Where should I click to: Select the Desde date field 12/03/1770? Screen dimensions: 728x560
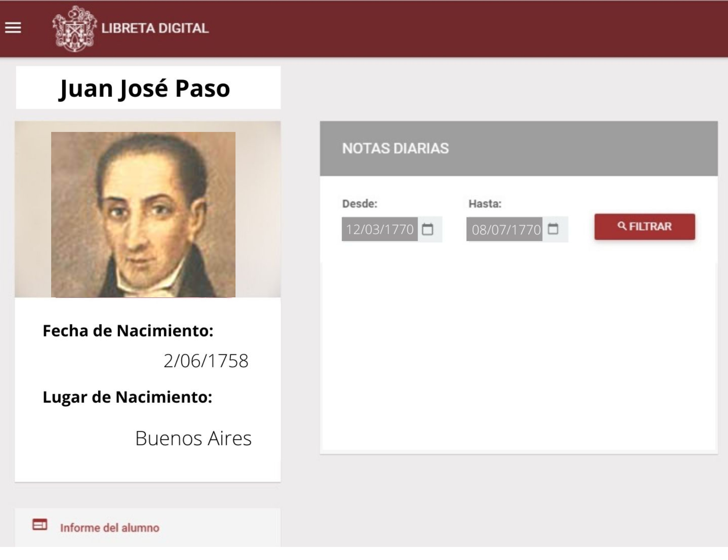[x=380, y=229]
